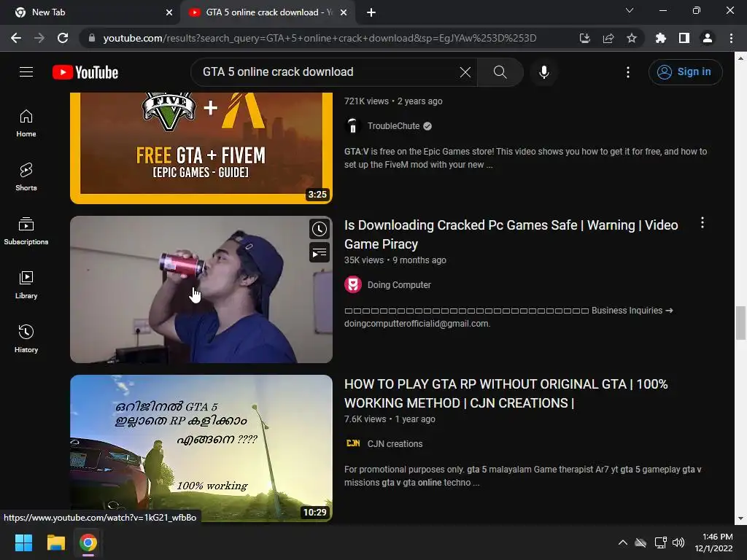Click description text about Epic Games store

525,158
